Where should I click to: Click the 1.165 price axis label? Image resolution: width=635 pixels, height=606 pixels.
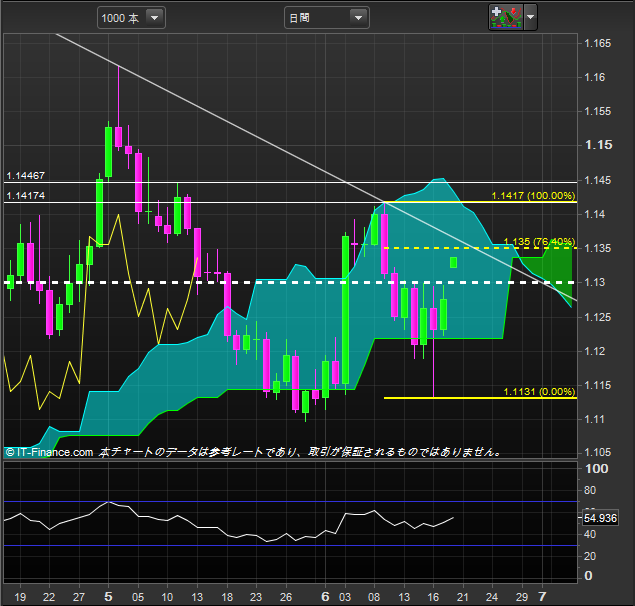pyautogui.click(x=597, y=43)
